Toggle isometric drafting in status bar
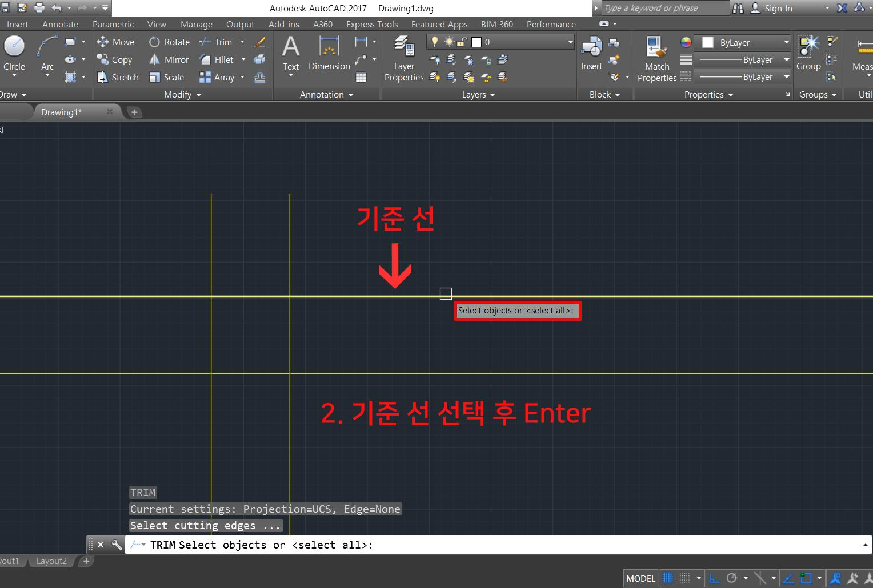 (760, 578)
